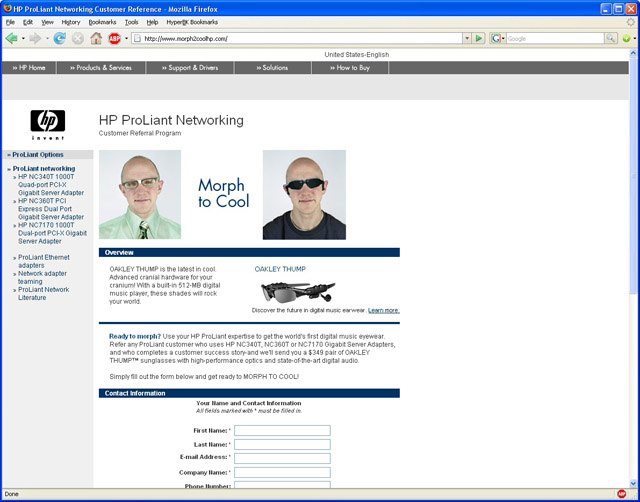Image resolution: width=640 pixels, height=502 pixels.
Task: Open HP NC360T PCI Express adapter link
Action: (x=51, y=209)
